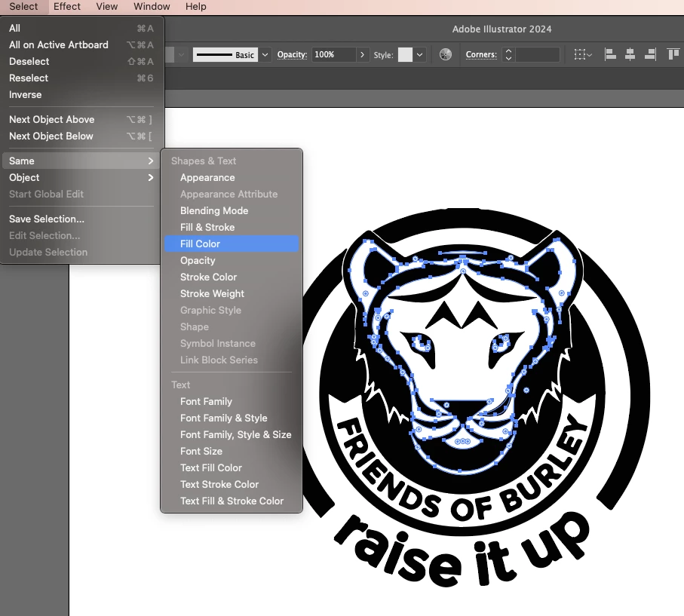Select Next Object Below
This screenshot has width=684, height=616.
pyautogui.click(x=81, y=136)
